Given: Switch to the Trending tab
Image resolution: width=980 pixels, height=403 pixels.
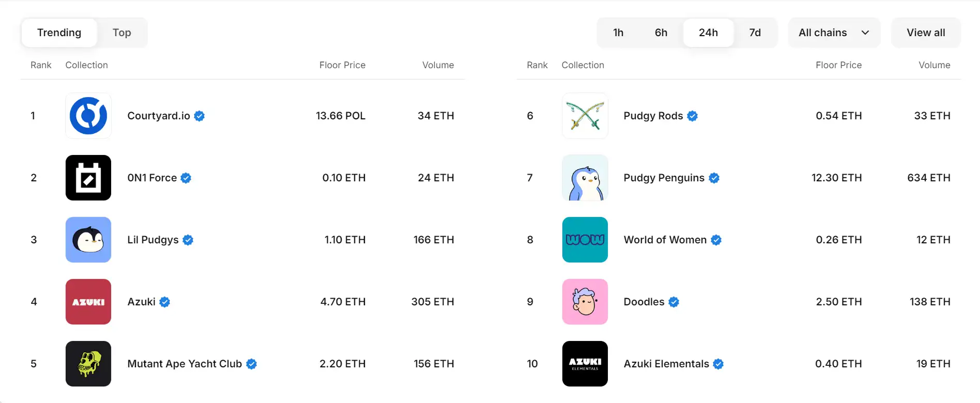Looking at the screenshot, I should tap(59, 33).
